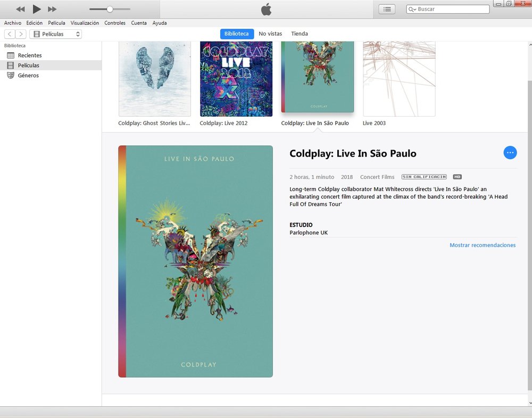Go forward with the right arrow
532x418 pixels.
tap(21, 34)
